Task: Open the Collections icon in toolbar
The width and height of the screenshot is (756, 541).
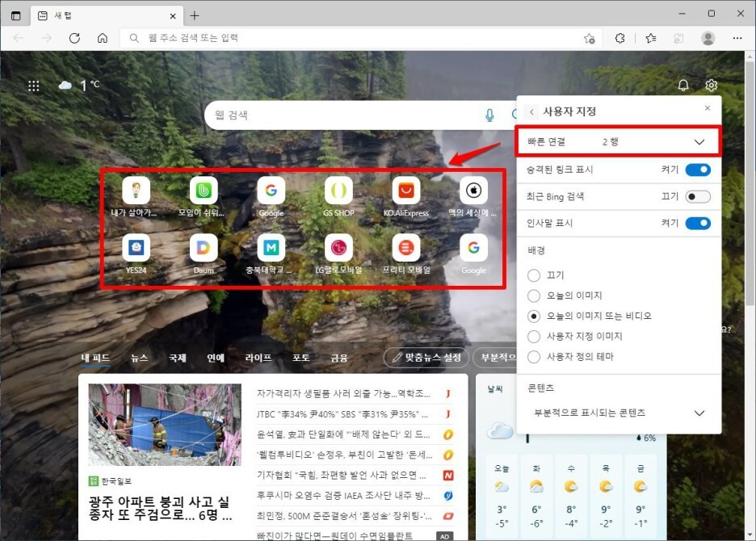Action: (678, 38)
